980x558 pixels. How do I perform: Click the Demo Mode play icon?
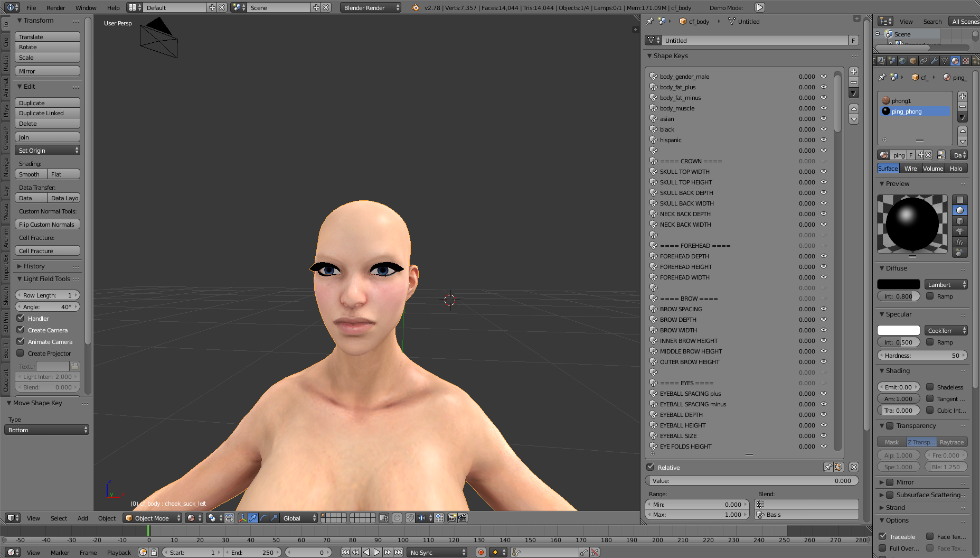[759, 7]
